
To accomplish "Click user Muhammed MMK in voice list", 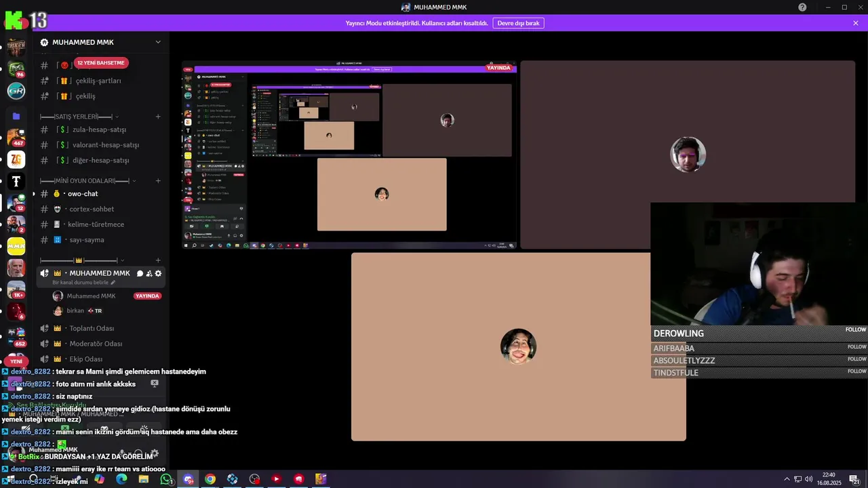I will coord(91,296).
